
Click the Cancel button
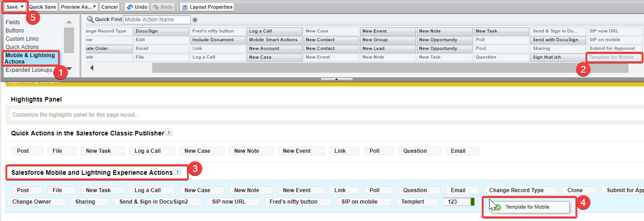[109, 7]
